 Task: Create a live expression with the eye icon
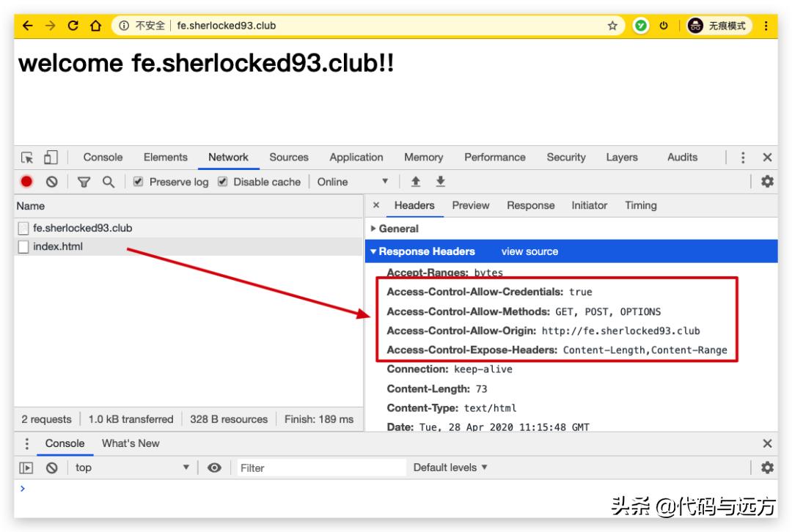214,468
